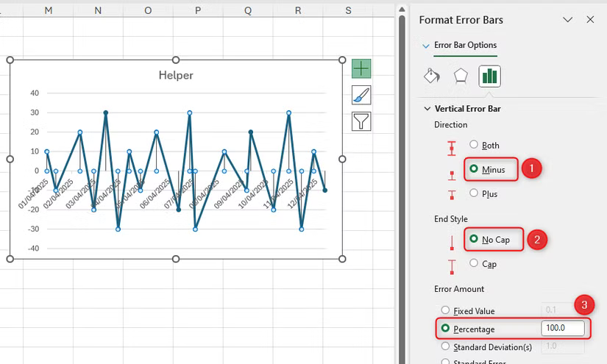This screenshot has height=364, width=607.
Task: Collapse Vertical Error Bar section
Action: tap(427, 109)
